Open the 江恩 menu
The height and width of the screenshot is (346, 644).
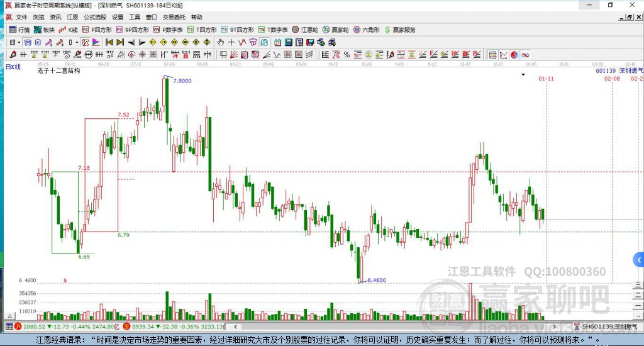pos(72,17)
